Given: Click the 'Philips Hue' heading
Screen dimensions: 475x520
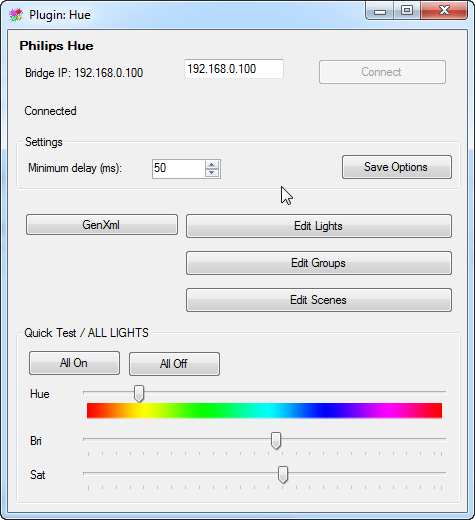Looking at the screenshot, I should point(56,46).
